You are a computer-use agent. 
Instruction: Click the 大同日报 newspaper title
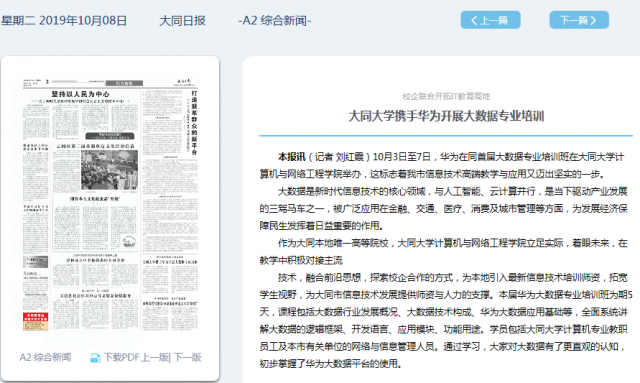[182, 20]
